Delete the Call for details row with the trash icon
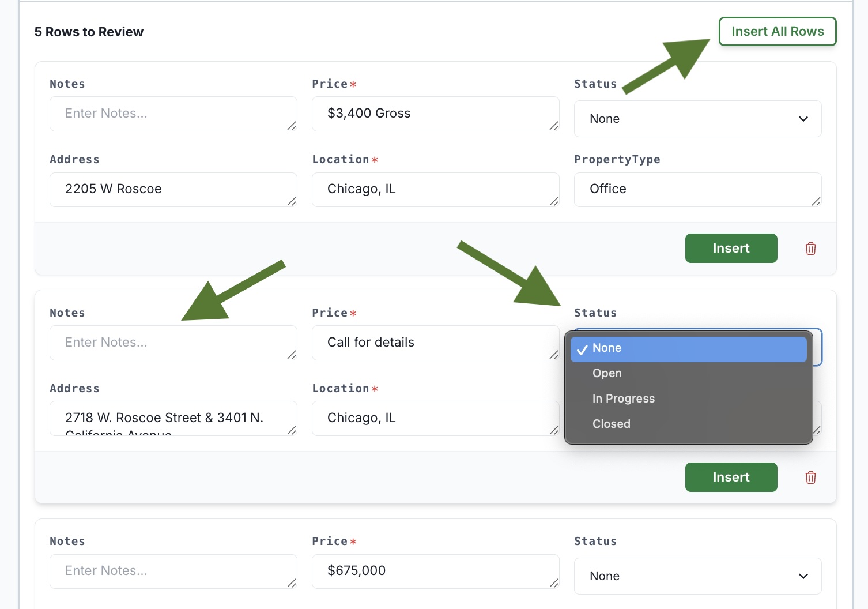The height and width of the screenshot is (609, 868). click(x=810, y=478)
